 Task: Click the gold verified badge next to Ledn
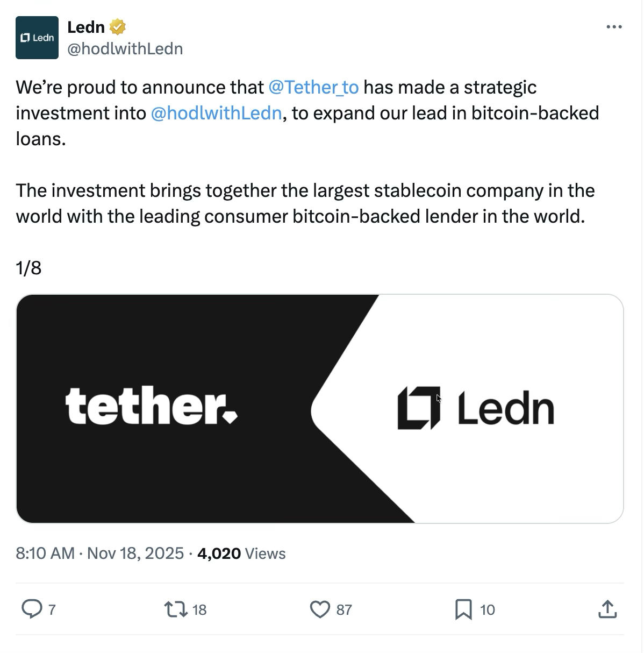click(x=118, y=26)
